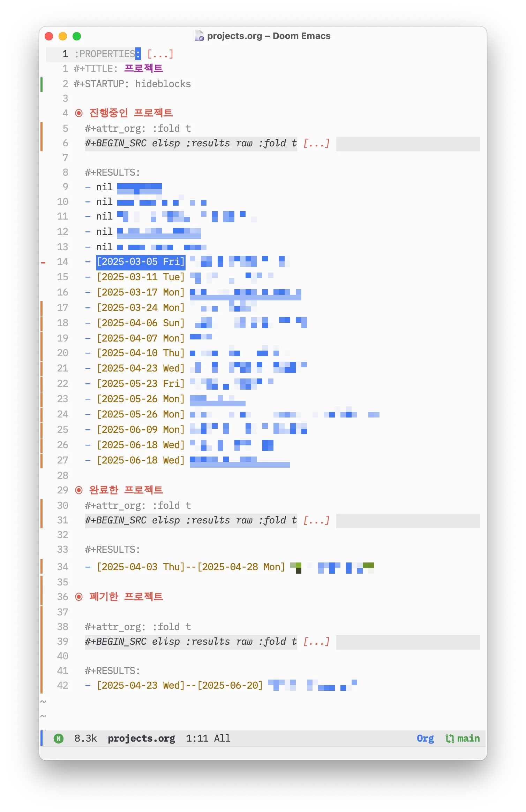Click the Org major mode indicator
Screen dimensions: 526x812
coord(425,738)
